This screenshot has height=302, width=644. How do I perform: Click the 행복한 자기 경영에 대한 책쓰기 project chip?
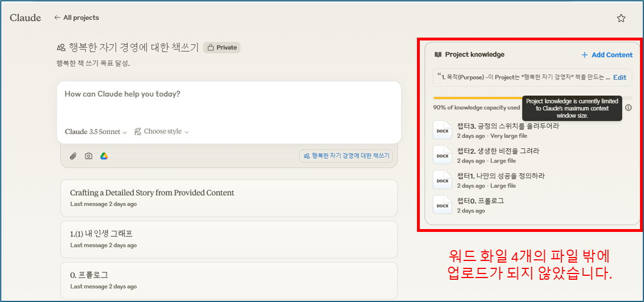[x=346, y=156]
